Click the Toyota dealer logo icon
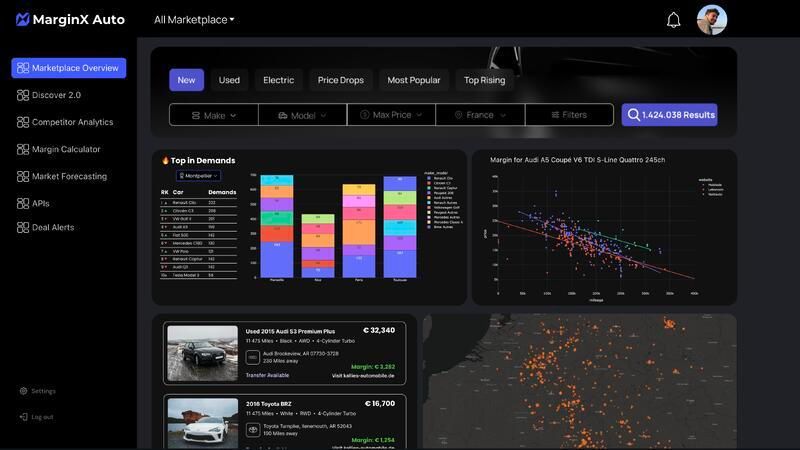 pos(253,430)
